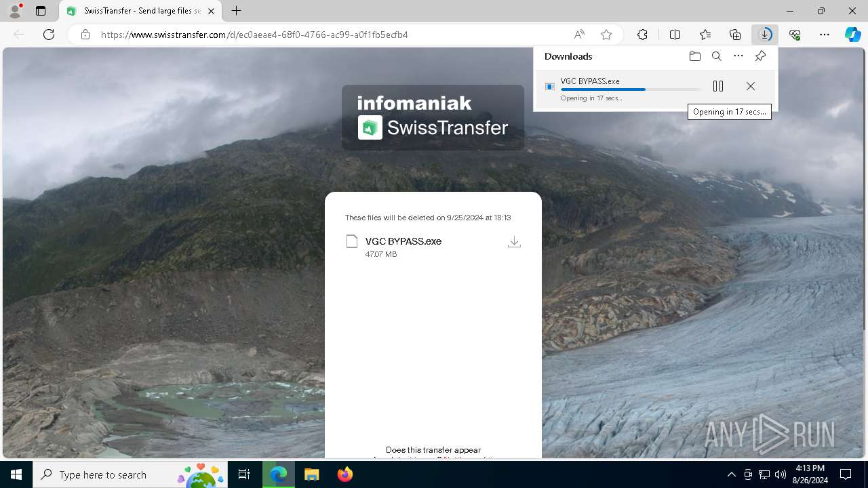Open more options in Downloads panel
Image resolution: width=868 pixels, height=488 pixels.
(738, 56)
